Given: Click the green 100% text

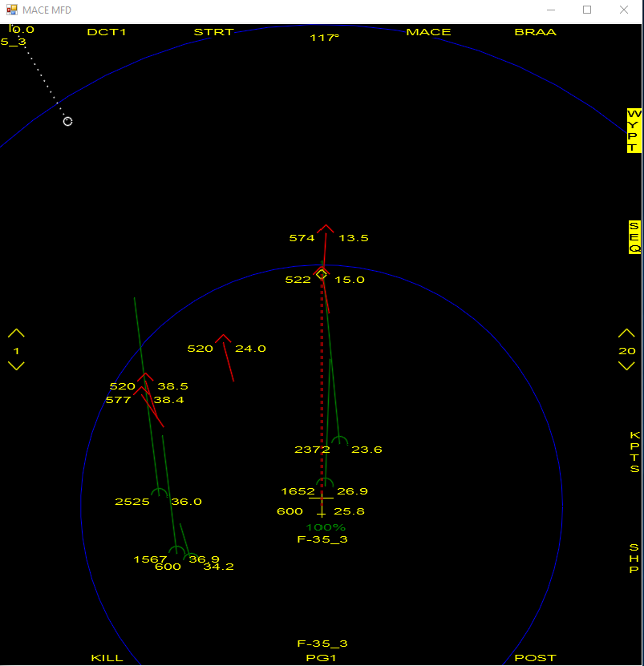Looking at the screenshot, I should pyautogui.click(x=326, y=527).
